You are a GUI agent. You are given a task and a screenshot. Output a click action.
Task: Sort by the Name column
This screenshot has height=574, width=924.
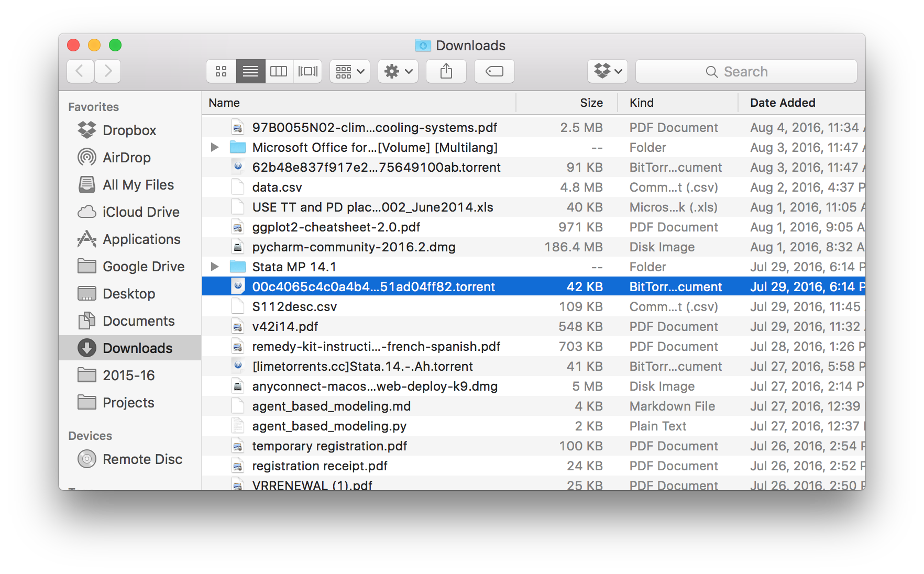point(359,103)
